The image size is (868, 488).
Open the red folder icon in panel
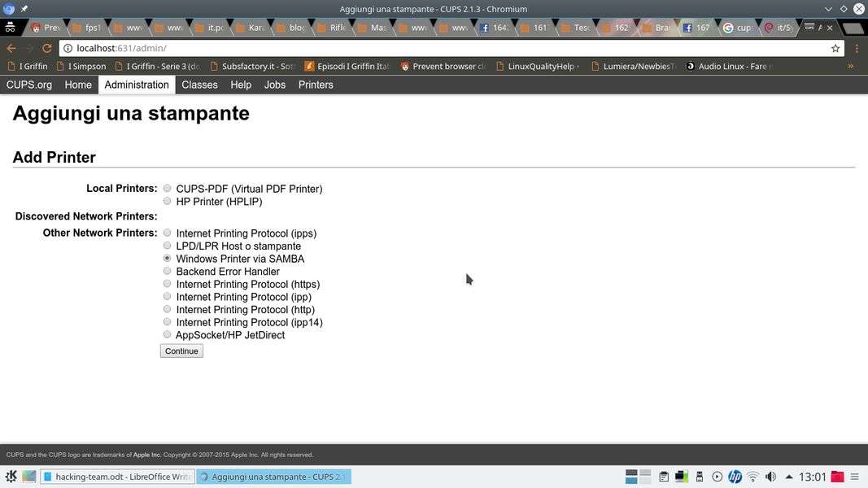[838, 477]
